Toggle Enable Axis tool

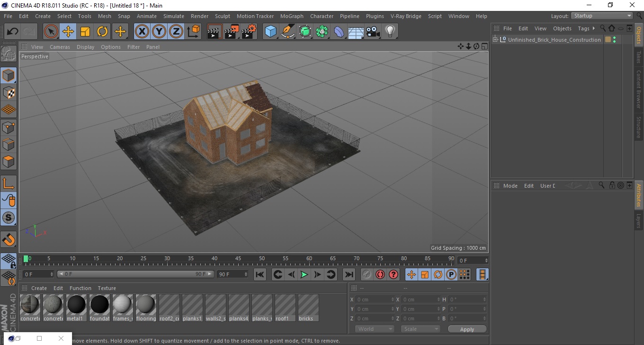pyautogui.click(x=9, y=183)
